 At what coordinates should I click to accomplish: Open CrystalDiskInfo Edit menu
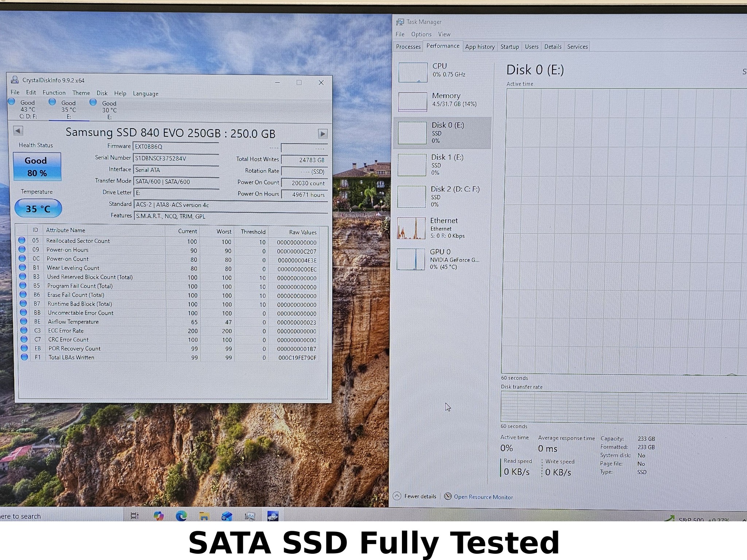click(31, 92)
